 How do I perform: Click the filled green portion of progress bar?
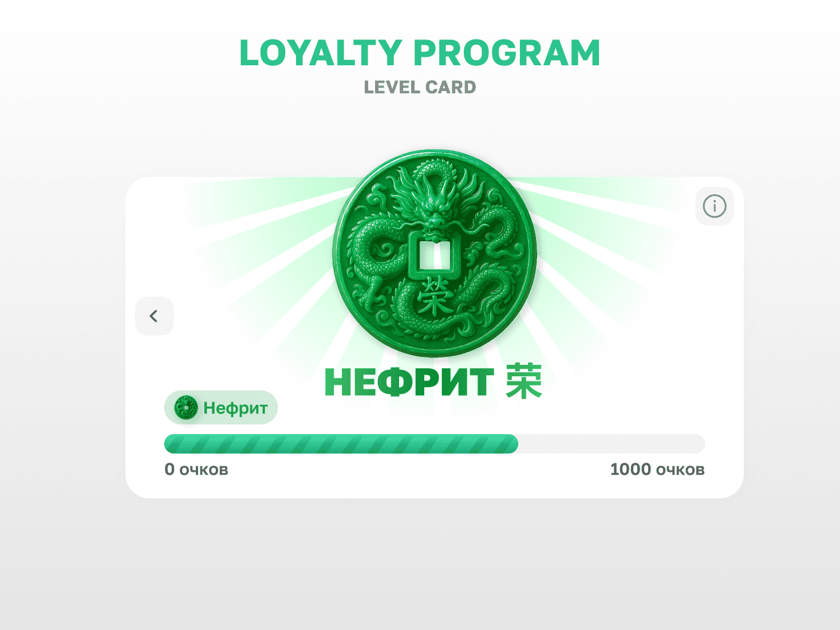[341, 444]
